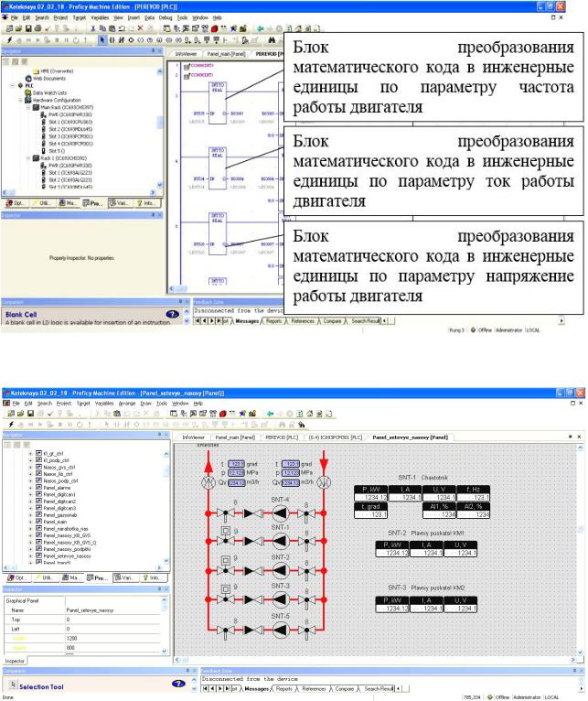Click Save icon in PEREVOD [PLC] window toolbar
The image size is (588, 701).
pos(28,28)
